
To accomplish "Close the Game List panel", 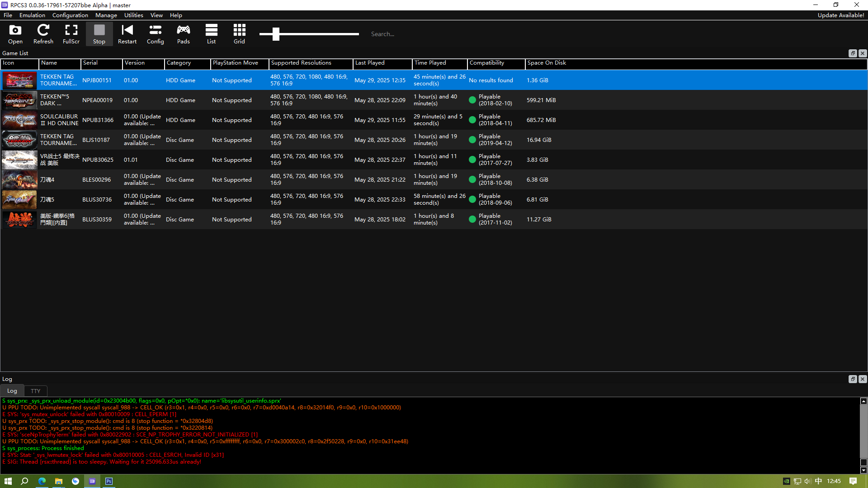I will (x=863, y=53).
